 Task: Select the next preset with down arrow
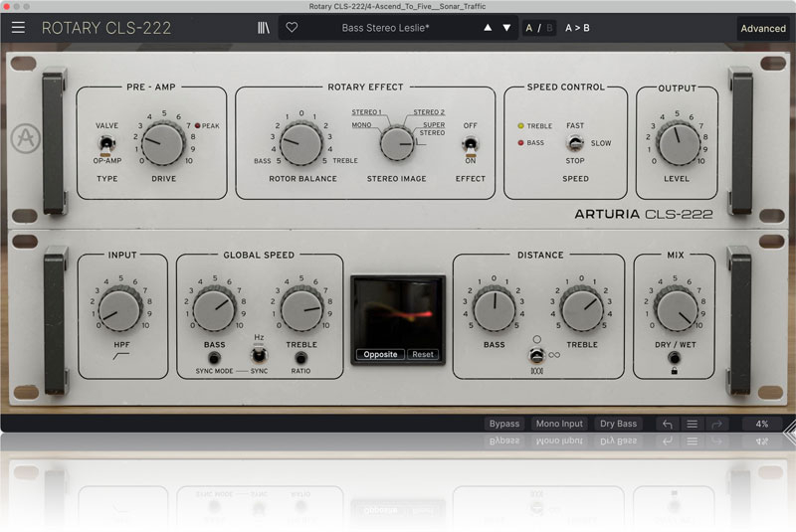pyautogui.click(x=506, y=28)
